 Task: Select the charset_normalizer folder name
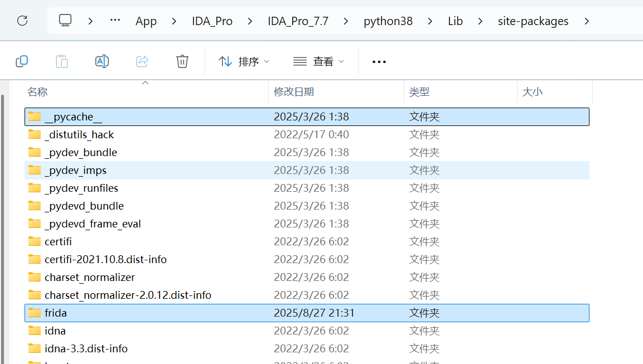pos(89,277)
